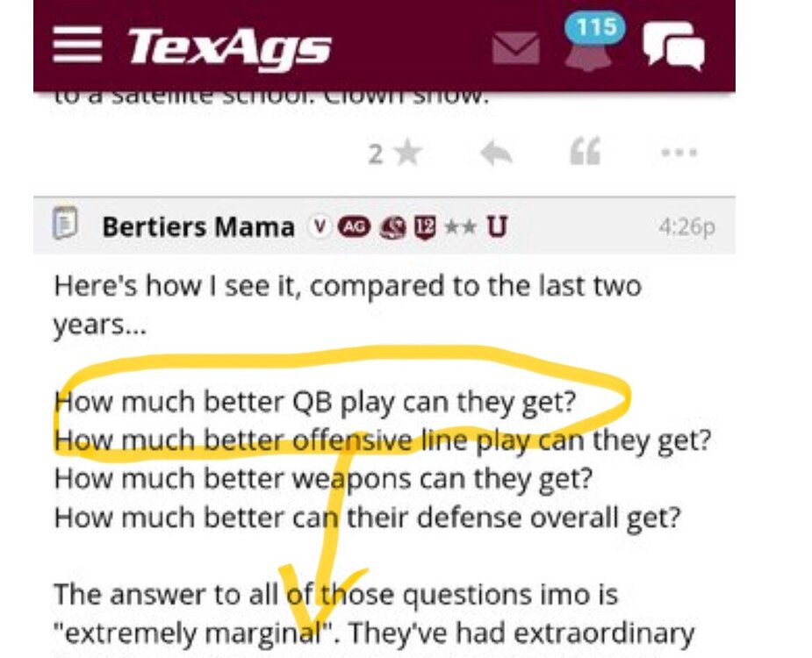The height and width of the screenshot is (658, 812).
Task: Tap the 115 notification count badge
Action: click(x=596, y=27)
